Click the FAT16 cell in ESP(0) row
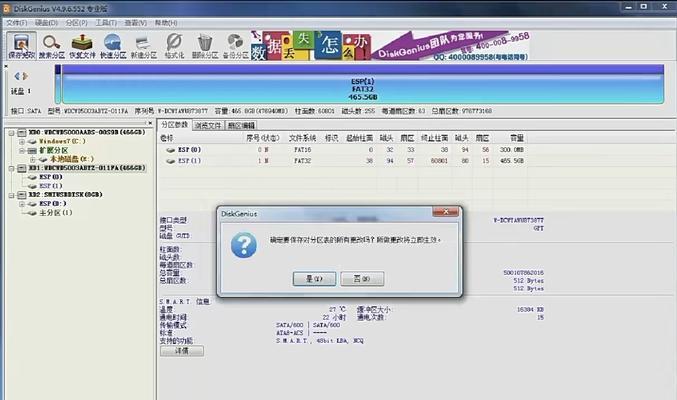Image resolution: width=677 pixels, height=400 pixels. pyautogui.click(x=303, y=150)
